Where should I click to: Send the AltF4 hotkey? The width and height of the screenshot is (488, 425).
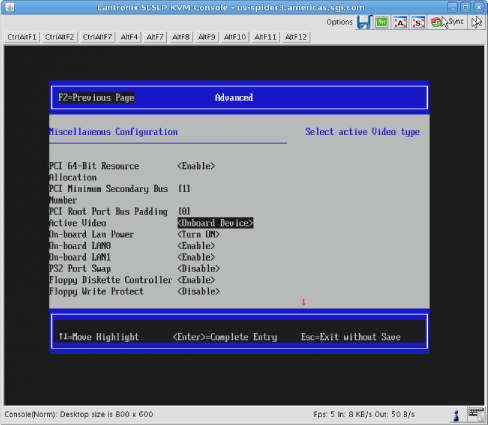coord(129,37)
